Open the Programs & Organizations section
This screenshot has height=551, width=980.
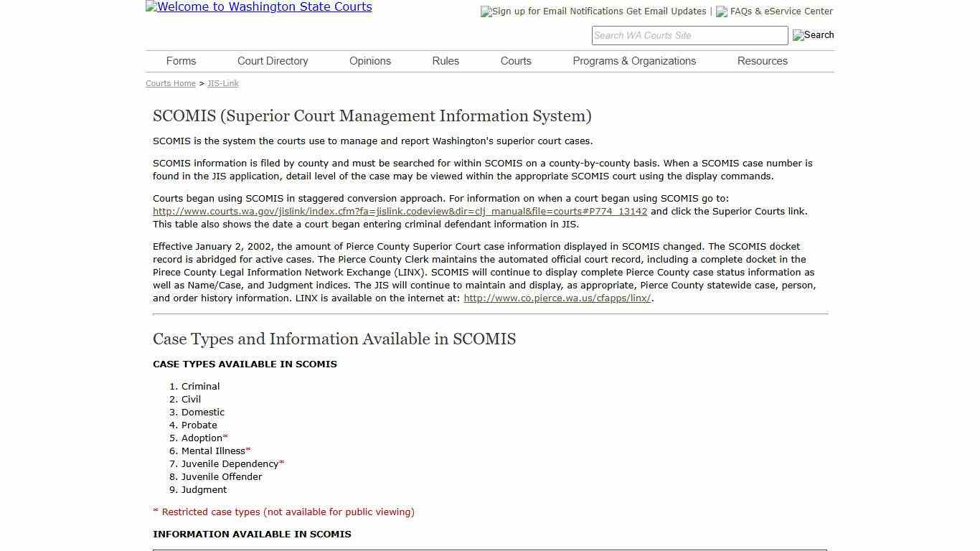[634, 61]
